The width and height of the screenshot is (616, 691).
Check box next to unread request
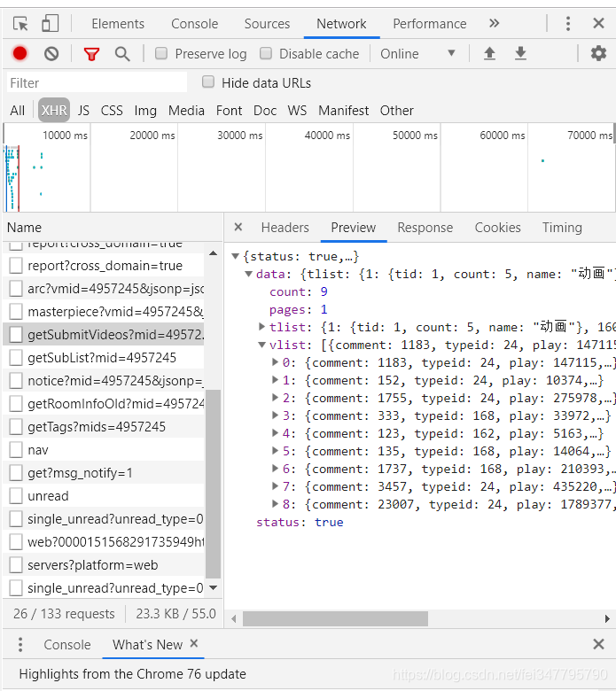tap(16, 496)
